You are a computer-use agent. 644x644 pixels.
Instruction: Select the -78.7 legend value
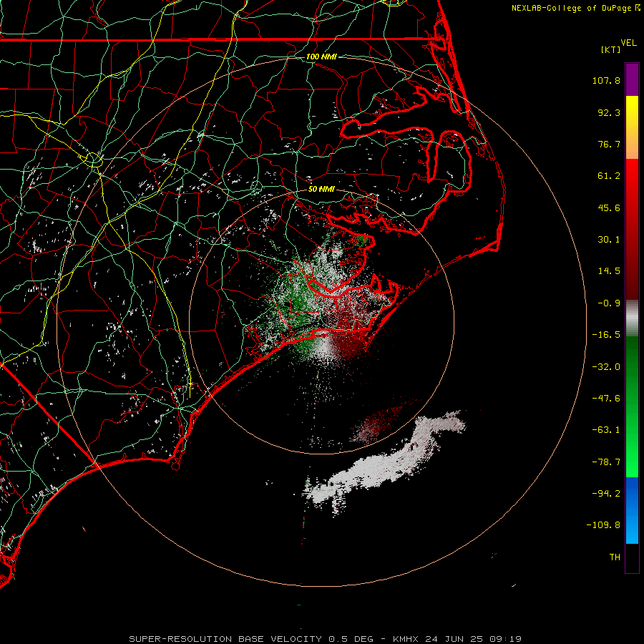[606, 462]
